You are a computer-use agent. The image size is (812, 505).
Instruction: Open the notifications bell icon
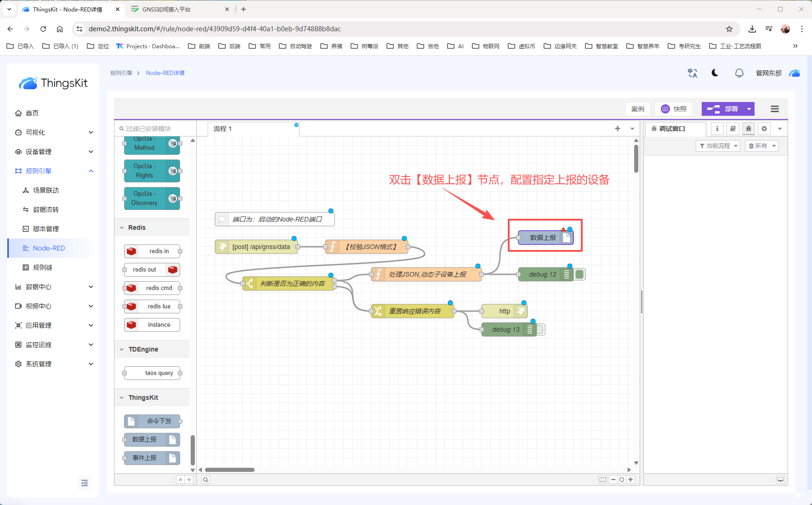tap(739, 73)
